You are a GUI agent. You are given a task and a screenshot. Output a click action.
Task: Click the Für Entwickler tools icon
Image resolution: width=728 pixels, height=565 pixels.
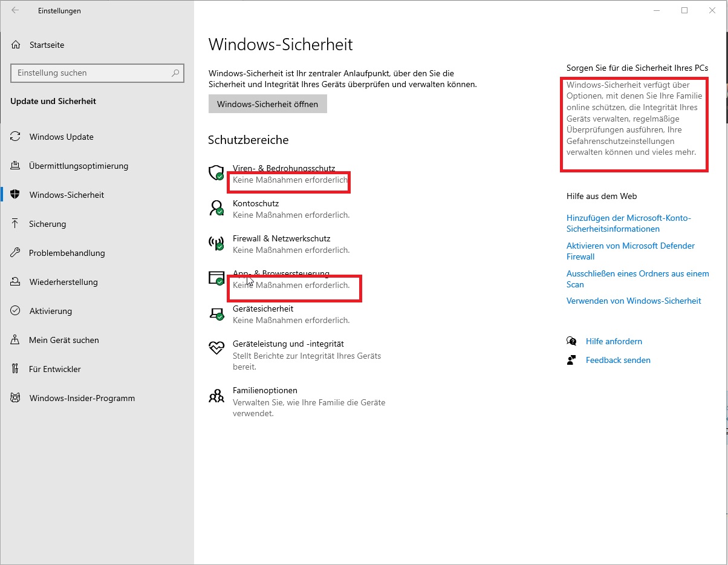(x=16, y=369)
